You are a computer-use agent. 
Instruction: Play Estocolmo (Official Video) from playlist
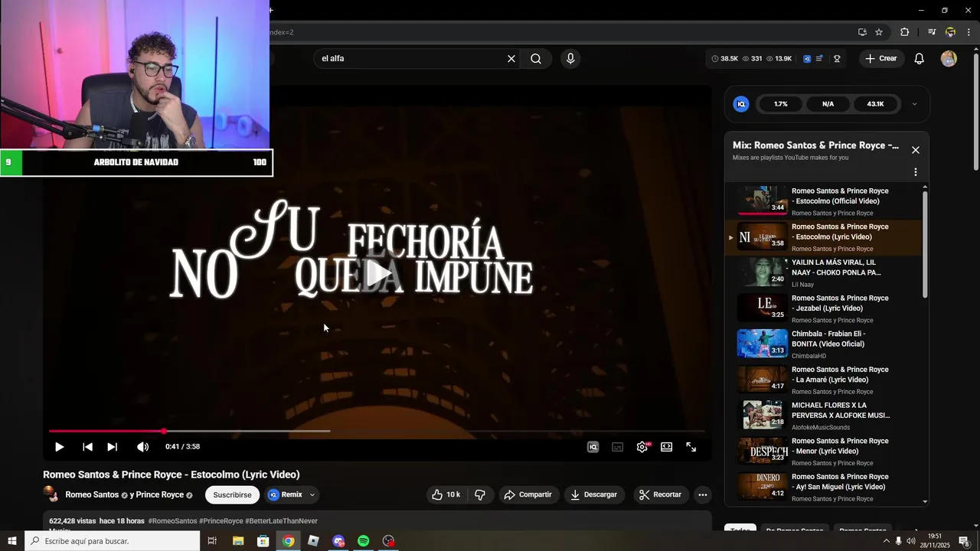click(x=824, y=201)
